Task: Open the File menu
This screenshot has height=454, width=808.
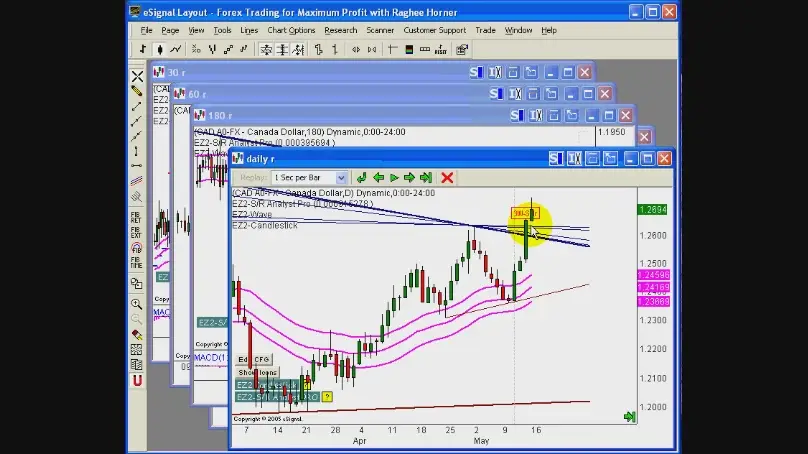Action: coord(146,30)
